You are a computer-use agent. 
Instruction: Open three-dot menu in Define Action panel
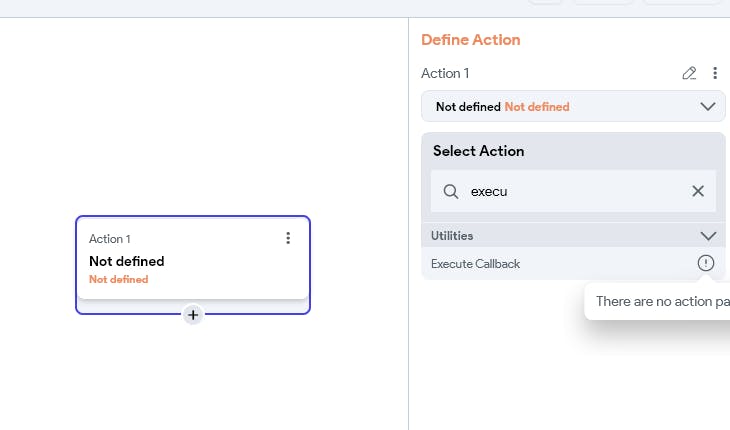coord(715,73)
